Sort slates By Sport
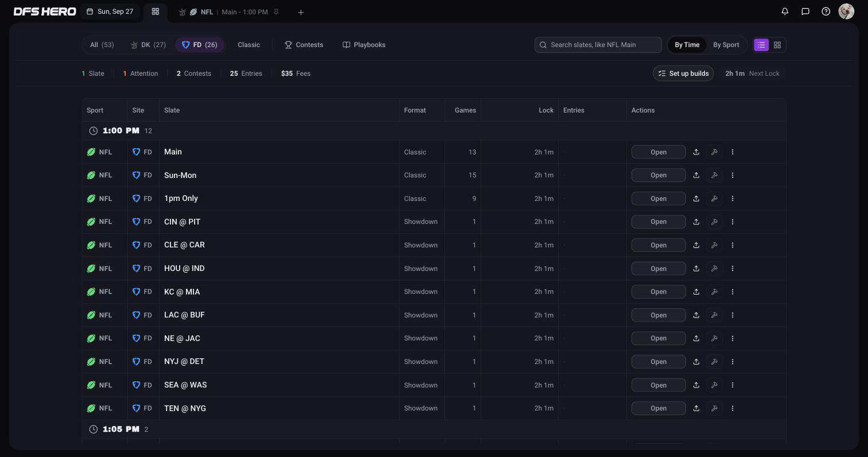This screenshot has height=457, width=868. [x=726, y=45]
